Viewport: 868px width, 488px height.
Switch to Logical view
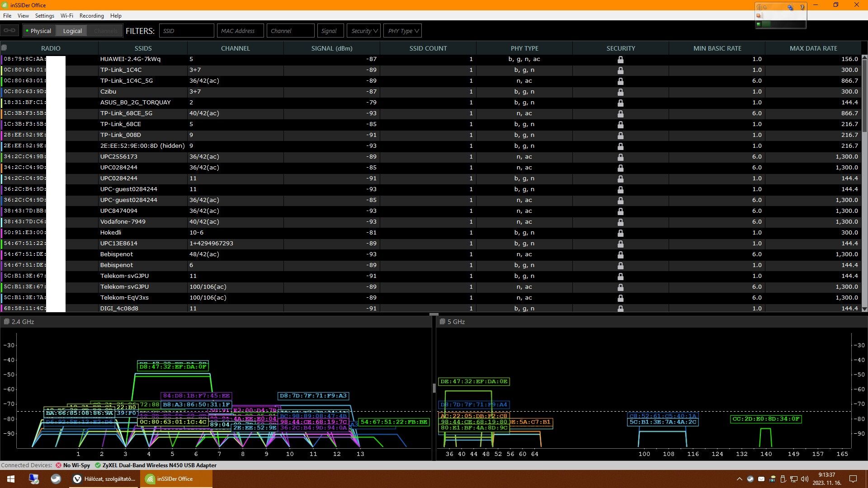coord(72,31)
